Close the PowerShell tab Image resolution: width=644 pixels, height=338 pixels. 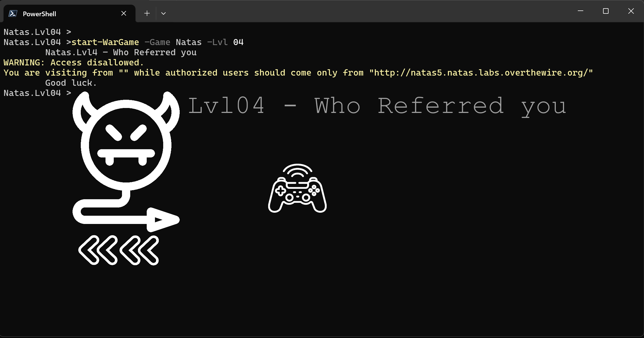point(124,13)
